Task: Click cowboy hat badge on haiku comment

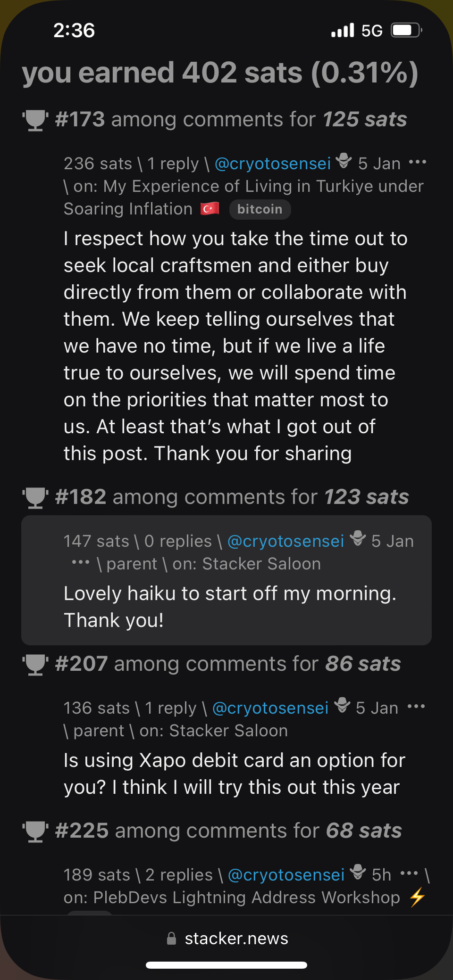Action: tap(358, 539)
